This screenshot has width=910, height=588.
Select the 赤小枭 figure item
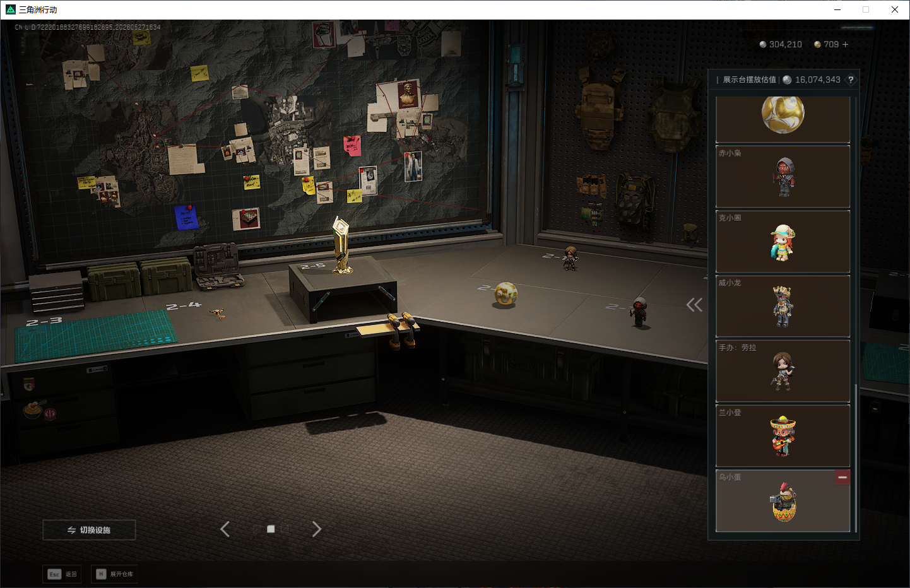coord(783,177)
